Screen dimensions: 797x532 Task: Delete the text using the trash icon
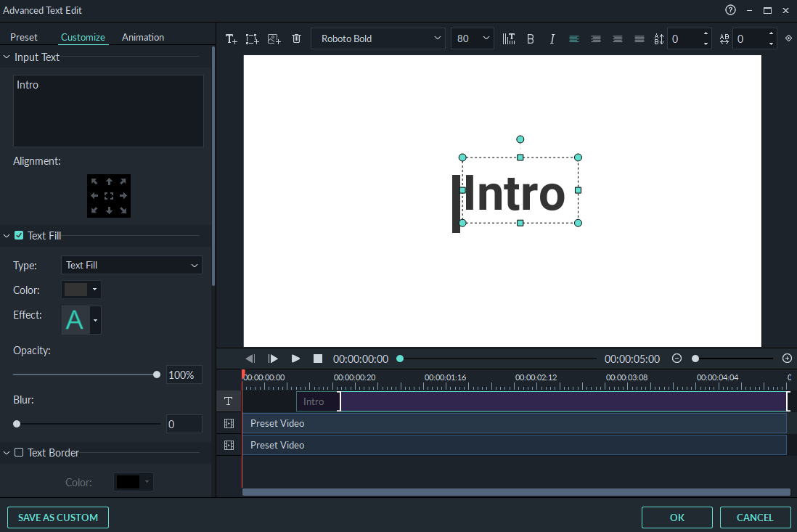click(x=296, y=38)
